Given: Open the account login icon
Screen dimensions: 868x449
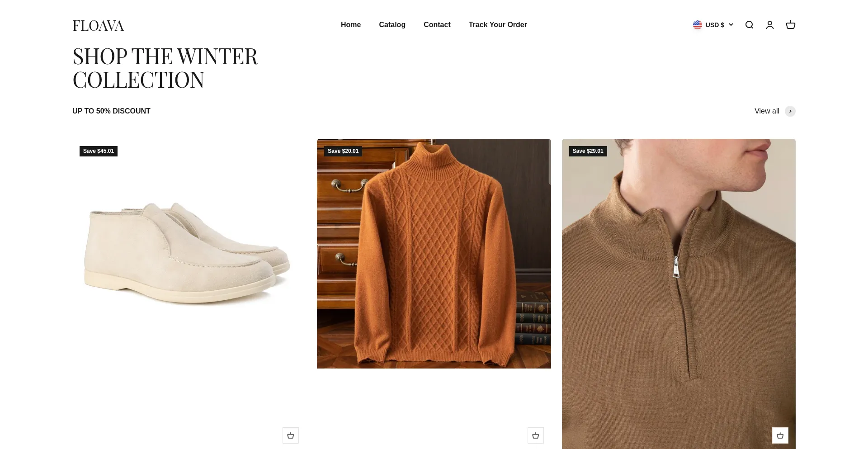Looking at the screenshot, I should (770, 25).
